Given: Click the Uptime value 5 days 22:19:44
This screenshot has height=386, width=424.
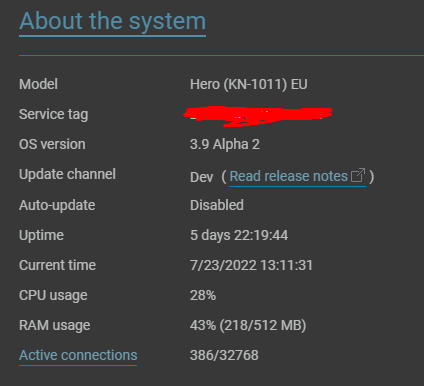Looking at the screenshot, I should (239, 236).
